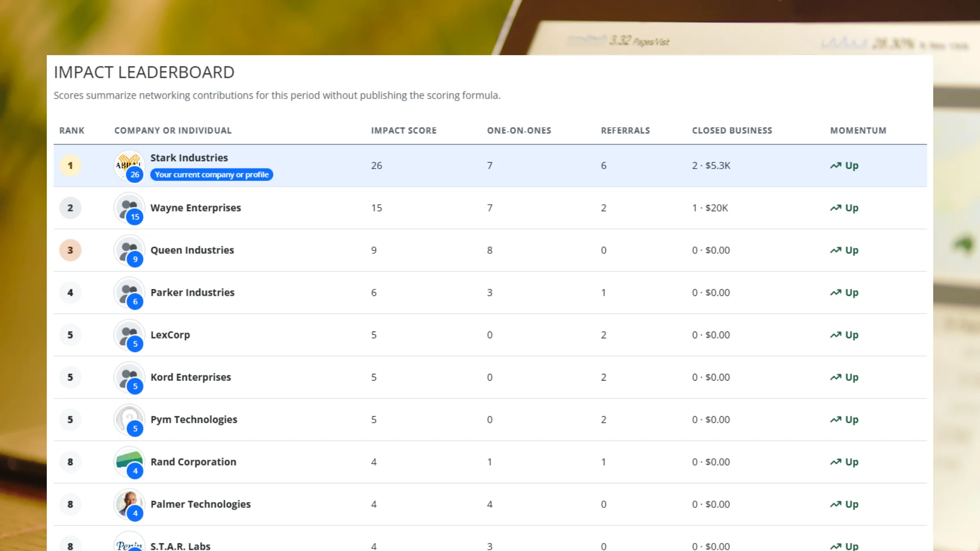The width and height of the screenshot is (980, 551).
Task: Click the bronze rank 3 badge
Action: [70, 250]
